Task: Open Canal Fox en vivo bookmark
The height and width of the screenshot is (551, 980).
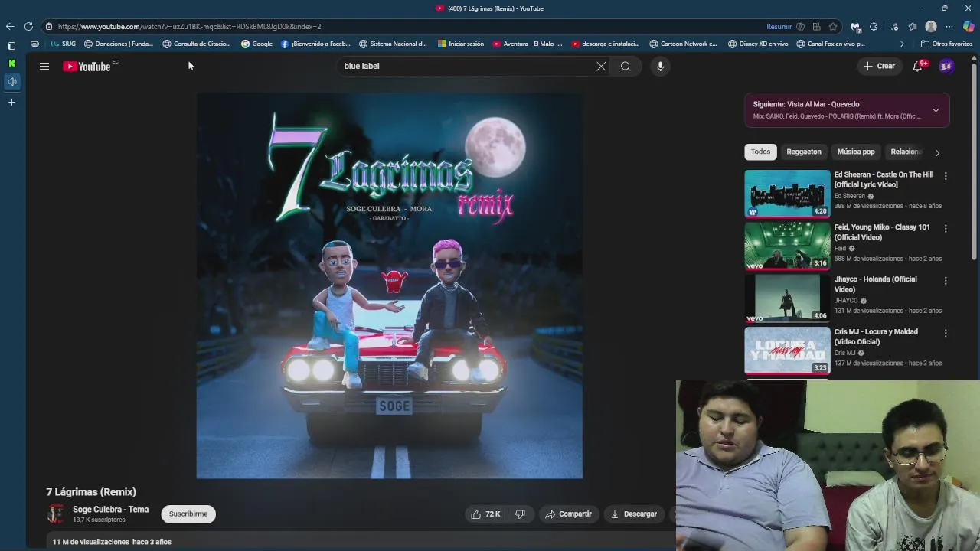Action: click(x=831, y=44)
